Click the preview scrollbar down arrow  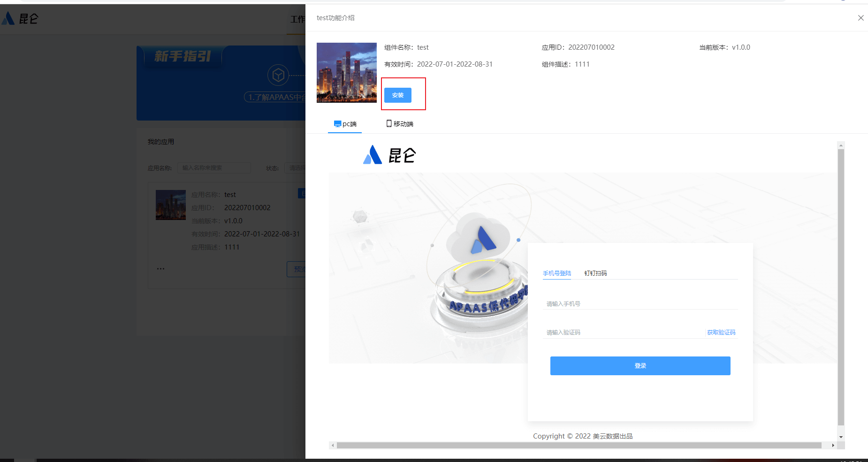click(x=841, y=437)
